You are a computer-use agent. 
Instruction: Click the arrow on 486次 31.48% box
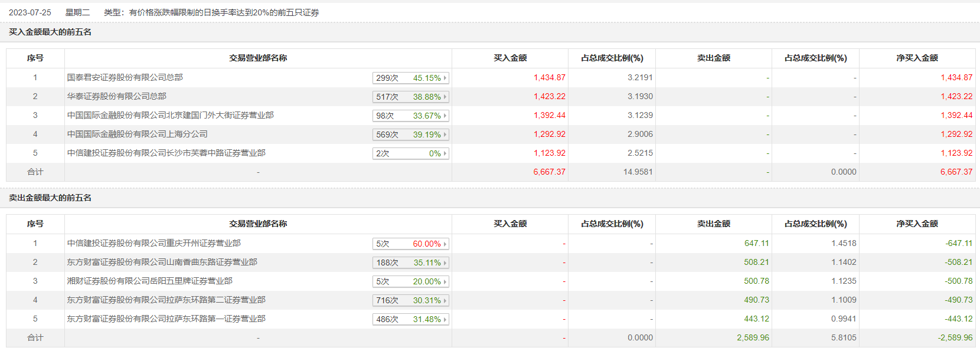(445, 319)
